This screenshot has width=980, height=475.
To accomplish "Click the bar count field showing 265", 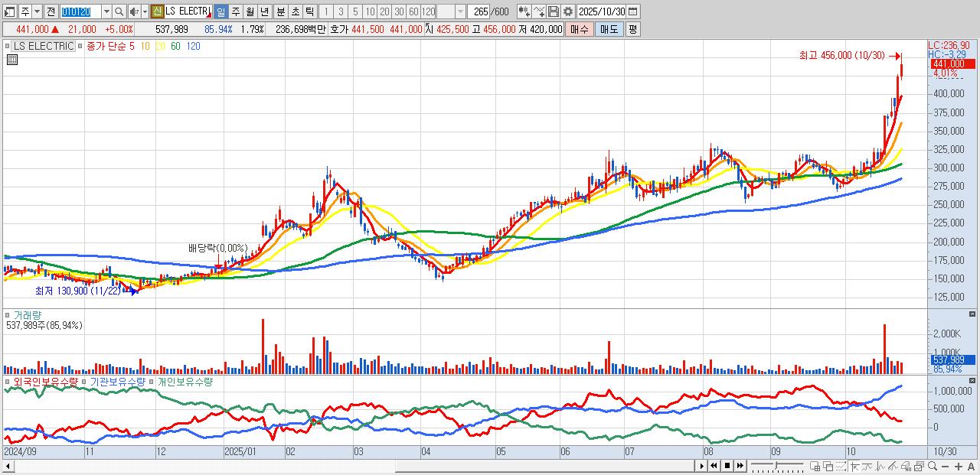I will (x=480, y=11).
